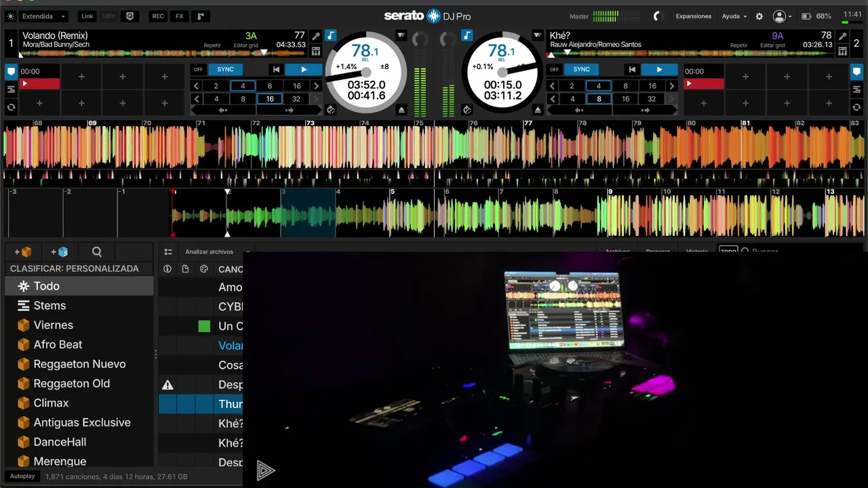
Task: Open the Serato Play shield icon
Action: (130, 16)
